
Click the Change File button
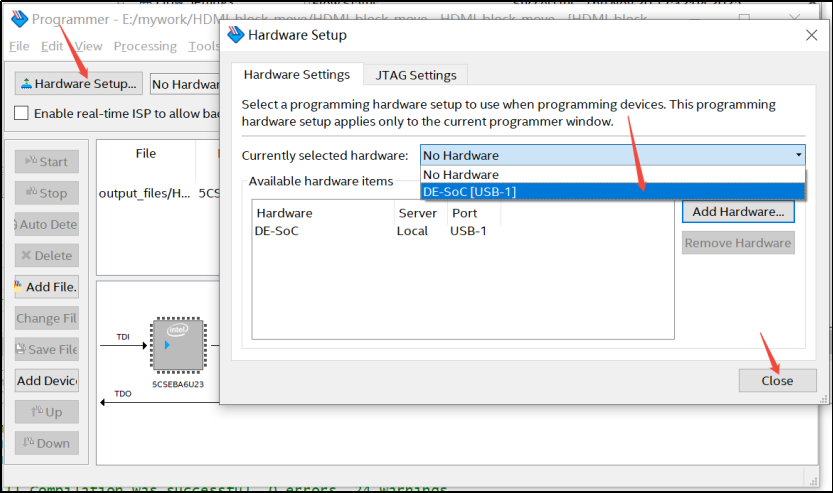click(x=47, y=318)
